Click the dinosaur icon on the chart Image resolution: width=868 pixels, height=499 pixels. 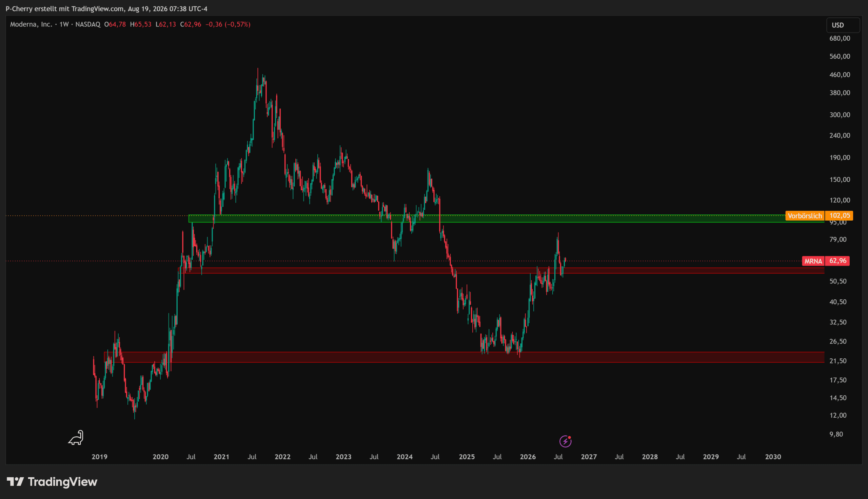(x=76, y=438)
